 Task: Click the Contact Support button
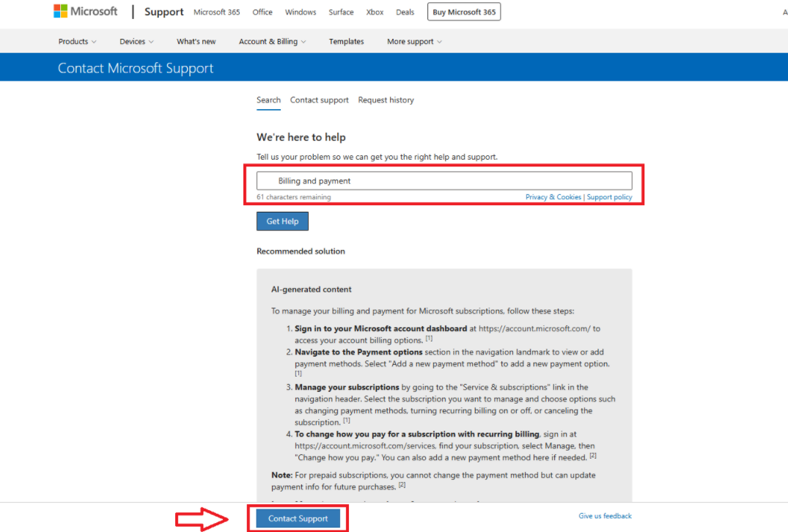pyautogui.click(x=298, y=518)
